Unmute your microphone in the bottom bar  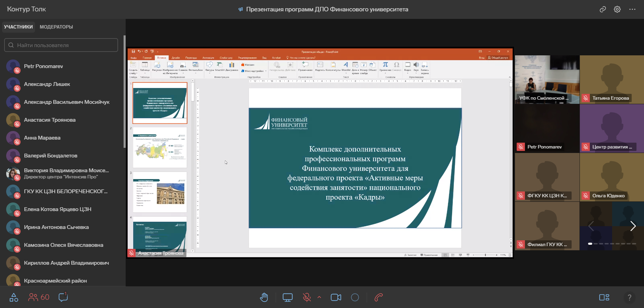(307, 297)
